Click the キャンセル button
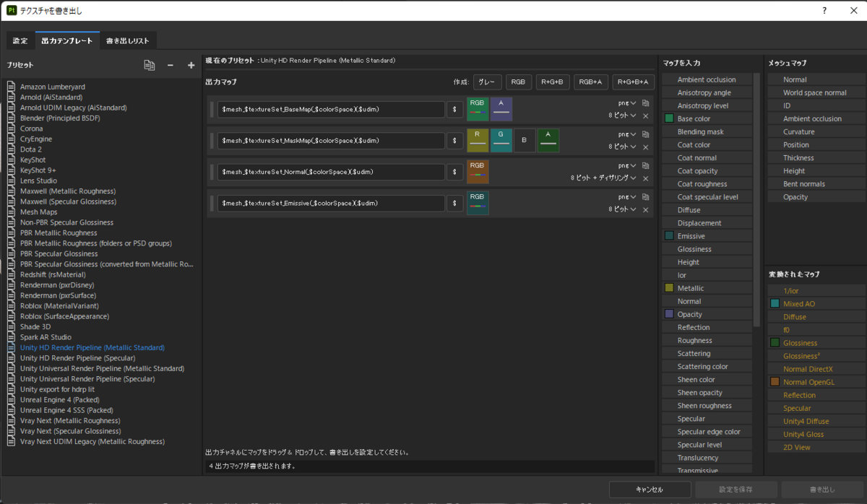This screenshot has height=504, width=867. pyautogui.click(x=650, y=490)
